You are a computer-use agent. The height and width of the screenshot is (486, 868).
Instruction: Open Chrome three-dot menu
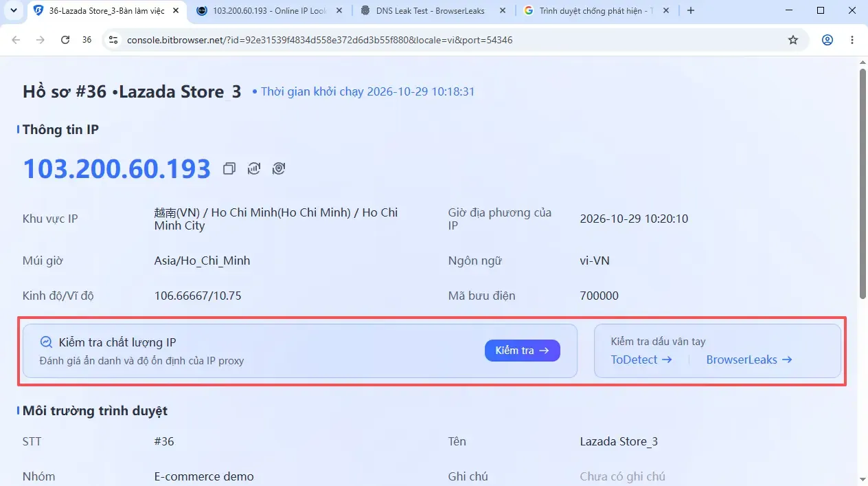[852, 40]
